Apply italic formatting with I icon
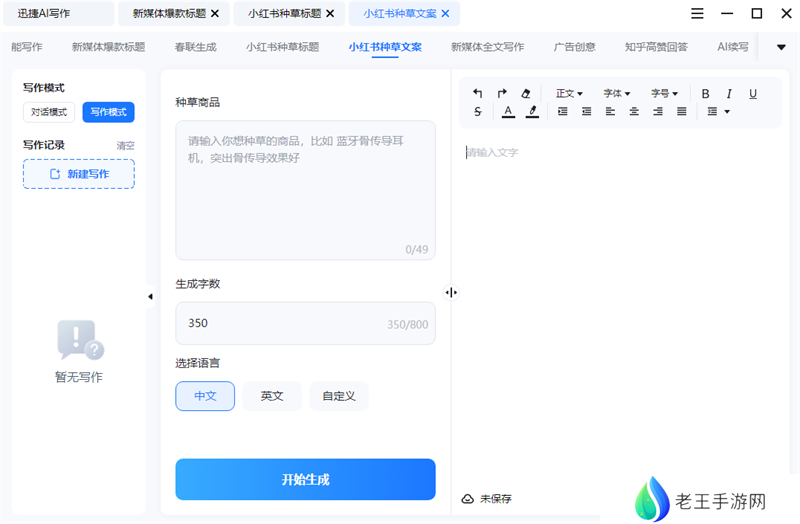 coord(729,93)
